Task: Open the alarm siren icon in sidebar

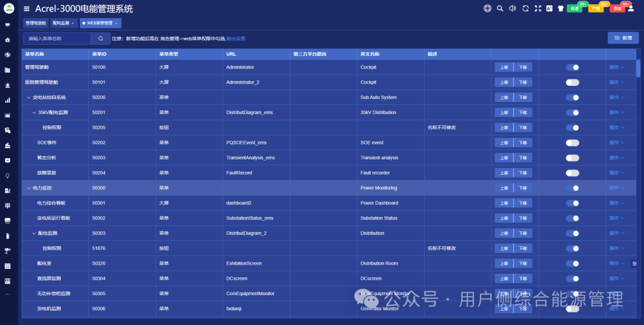Action: (x=7, y=85)
